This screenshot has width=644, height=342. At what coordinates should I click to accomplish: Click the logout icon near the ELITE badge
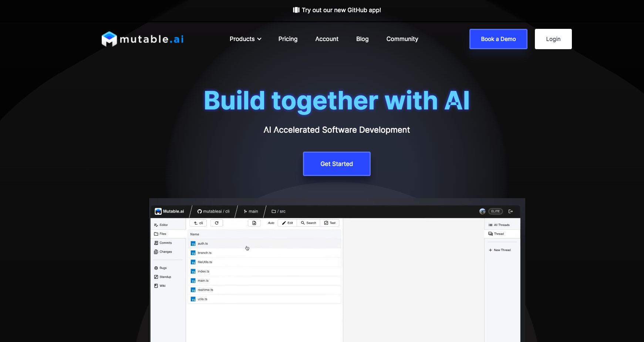[511, 211]
